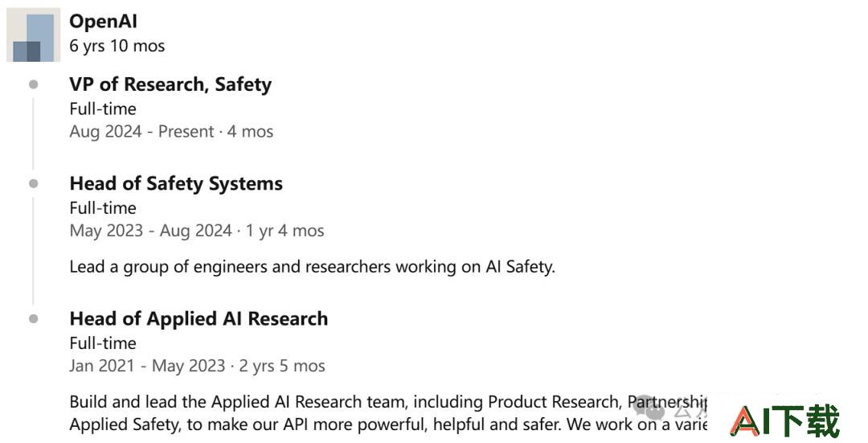Click the Safety Systems role description text

(312, 267)
